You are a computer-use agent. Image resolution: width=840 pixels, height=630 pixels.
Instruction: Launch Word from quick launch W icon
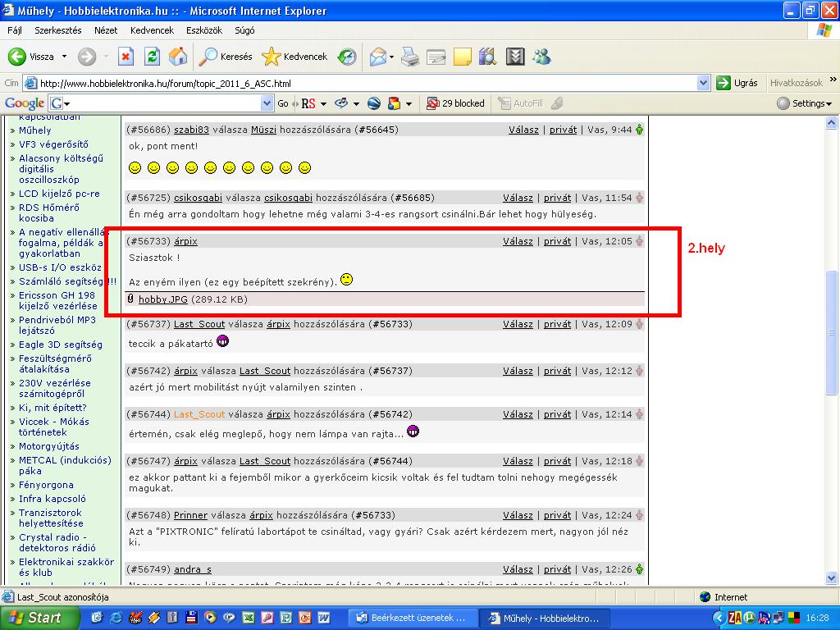tap(323, 618)
